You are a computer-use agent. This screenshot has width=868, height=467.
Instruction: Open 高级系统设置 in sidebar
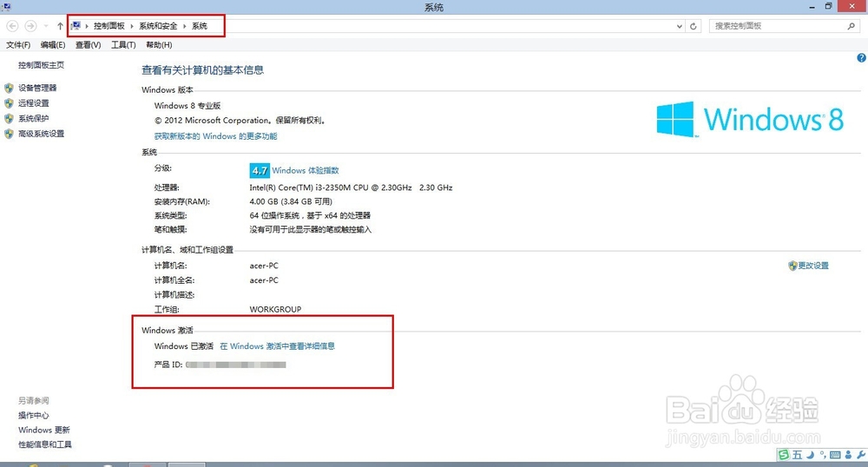tap(41, 134)
